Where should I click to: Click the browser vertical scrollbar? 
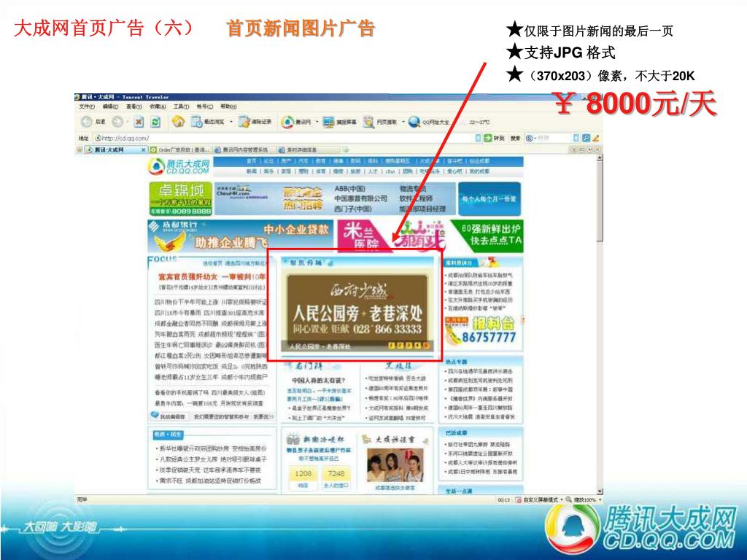click(600, 324)
